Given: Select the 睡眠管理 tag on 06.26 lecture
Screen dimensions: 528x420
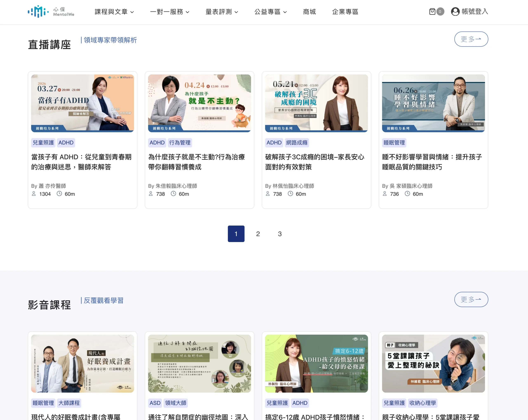Looking at the screenshot, I should pyautogui.click(x=394, y=143).
